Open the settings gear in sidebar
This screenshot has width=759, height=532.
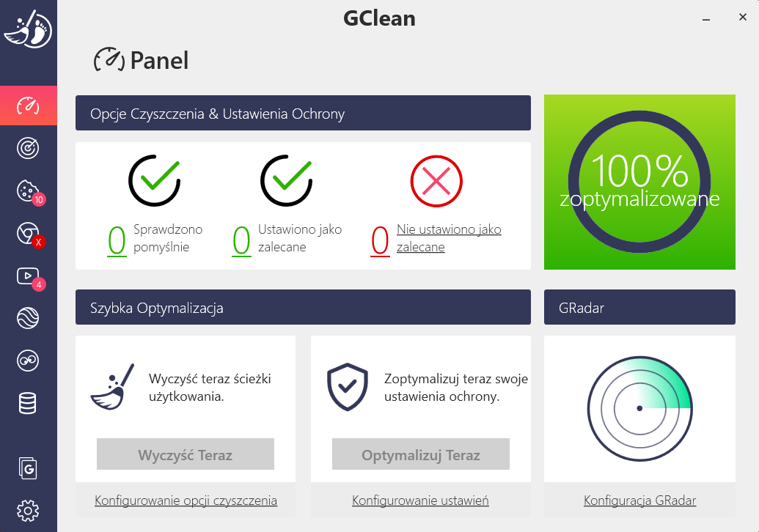[x=28, y=511]
